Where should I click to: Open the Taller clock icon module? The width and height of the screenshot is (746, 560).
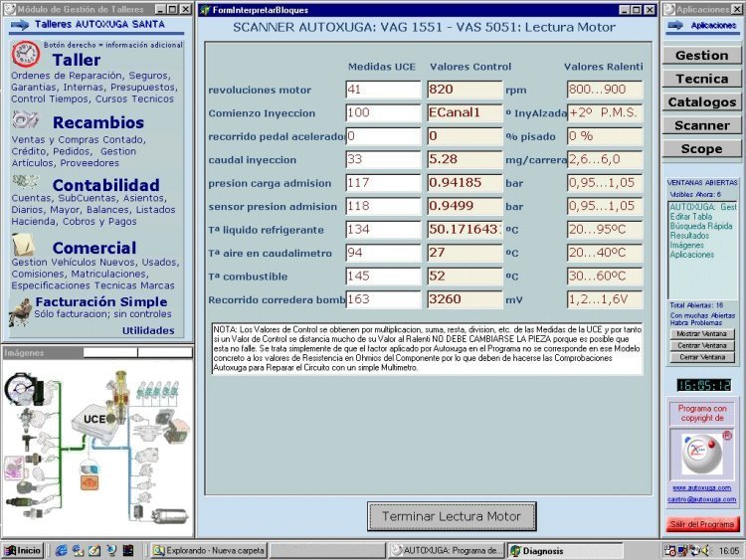[x=26, y=54]
